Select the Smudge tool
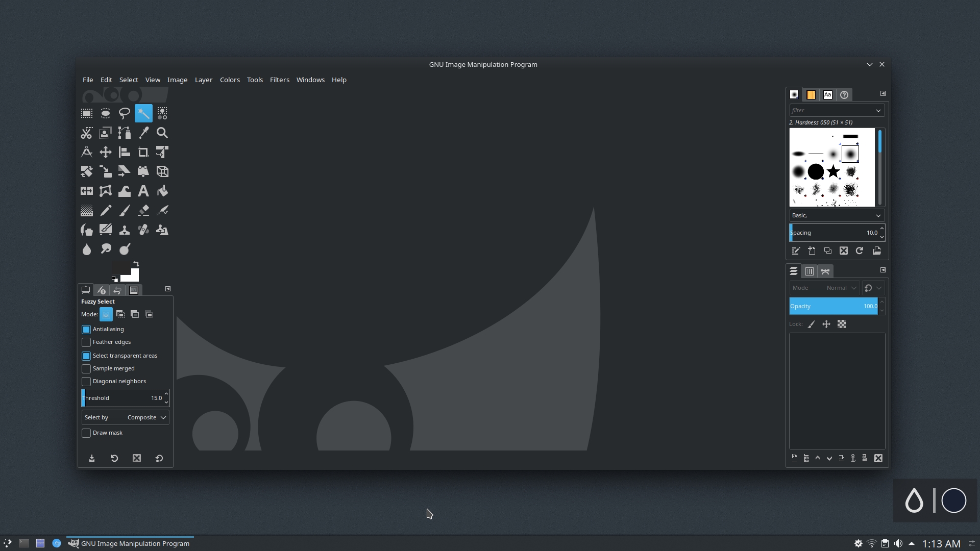Image resolution: width=980 pixels, height=551 pixels. click(x=106, y=249)
